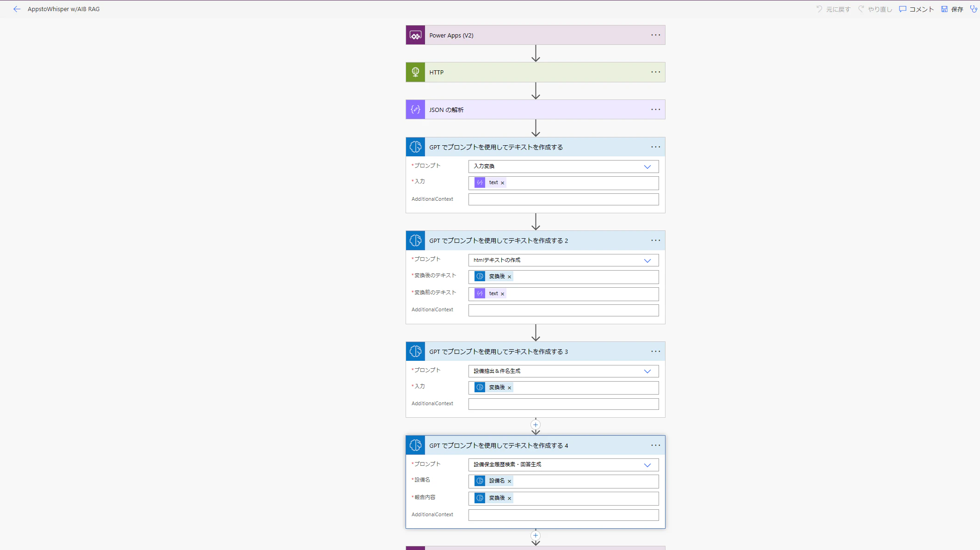Image resolution: width=980 pixels, height=550 pixels.
Task: Select the 設備名 token chip in GPT action 4
Action: (x=493, y=482)
